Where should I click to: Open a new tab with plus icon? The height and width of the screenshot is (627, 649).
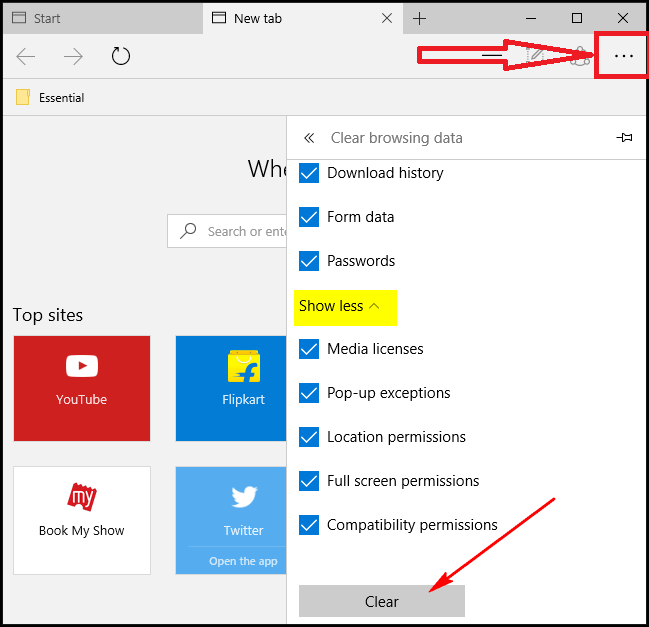tap(419, 18)
